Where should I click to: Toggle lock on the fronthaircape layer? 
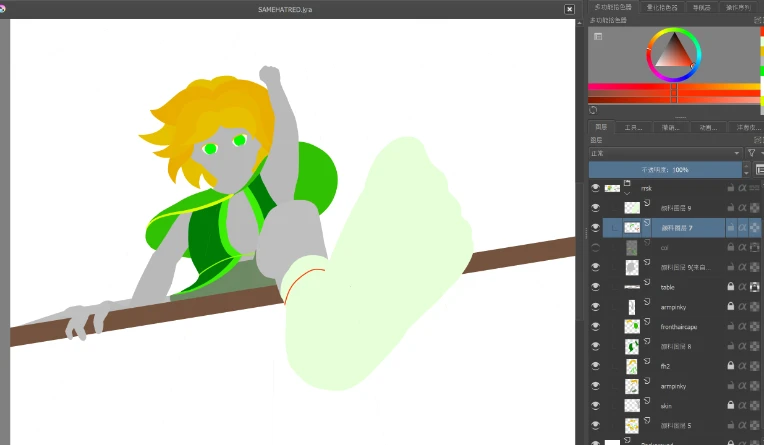pos(730,327)
